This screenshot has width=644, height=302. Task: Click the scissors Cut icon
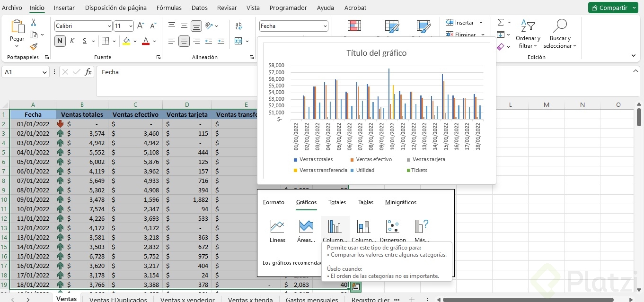coord(34,23)
